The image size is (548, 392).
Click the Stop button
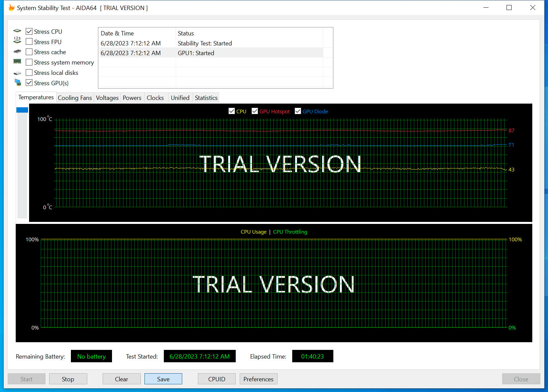click(68, 379)
